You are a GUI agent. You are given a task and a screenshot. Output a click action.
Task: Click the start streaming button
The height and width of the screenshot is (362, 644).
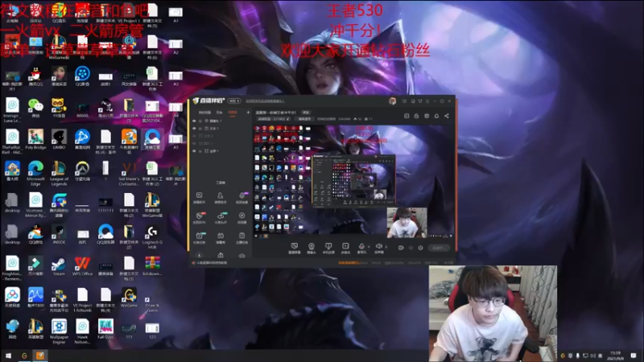pyautogui.click(x=439, y=248)
